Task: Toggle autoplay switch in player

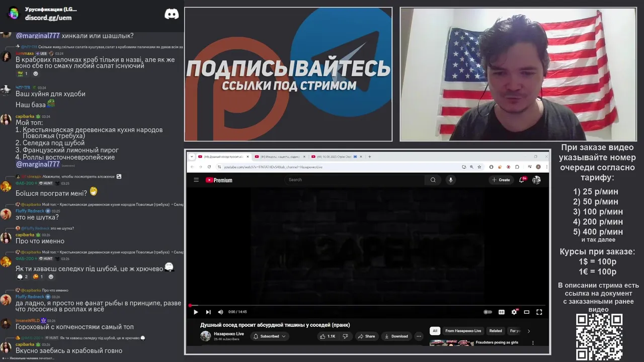Action: pos(488,312)
